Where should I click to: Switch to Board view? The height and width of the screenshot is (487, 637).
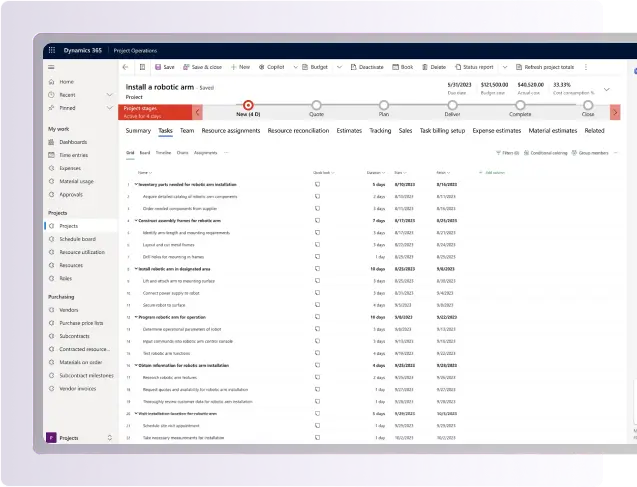[x=144, y=153]
